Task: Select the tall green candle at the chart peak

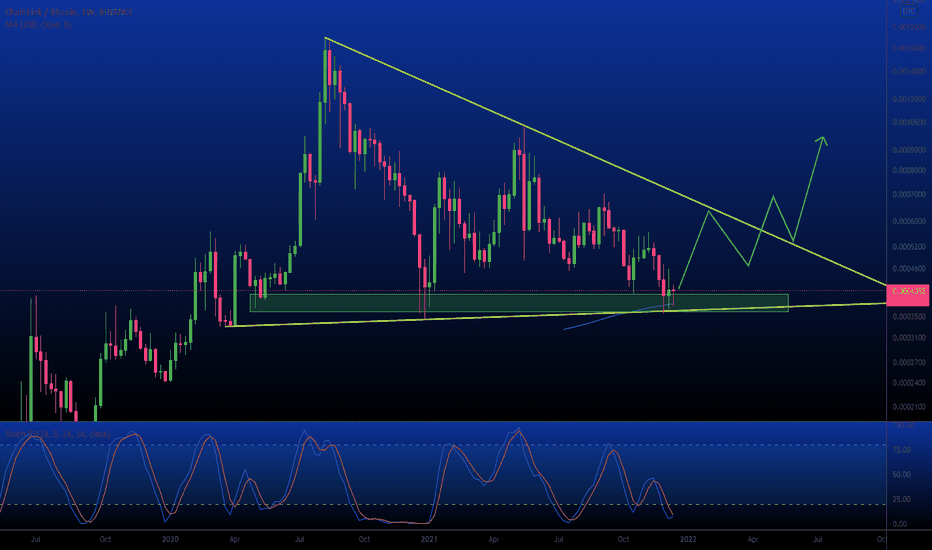Action: coord(325,76)
